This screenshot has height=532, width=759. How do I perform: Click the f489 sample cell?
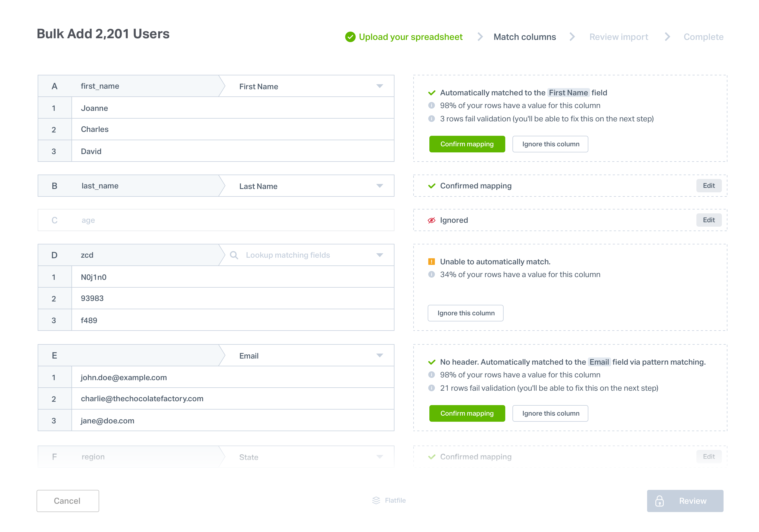(x=232, y=320)
